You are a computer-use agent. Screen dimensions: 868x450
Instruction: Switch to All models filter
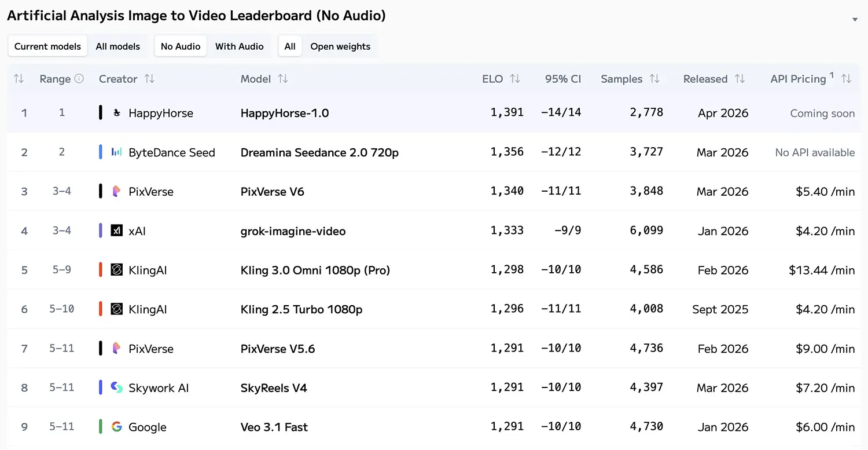click(x=118, y=46)
